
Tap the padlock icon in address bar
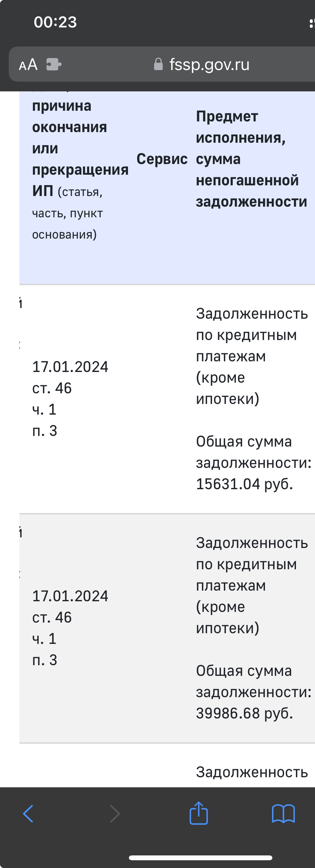point(158,64)
